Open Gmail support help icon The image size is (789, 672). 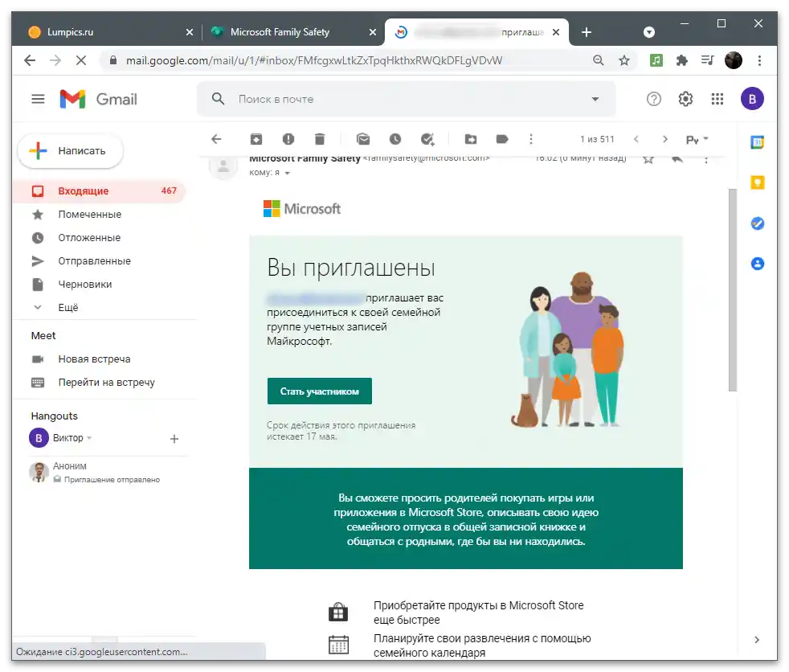(654, 99)
